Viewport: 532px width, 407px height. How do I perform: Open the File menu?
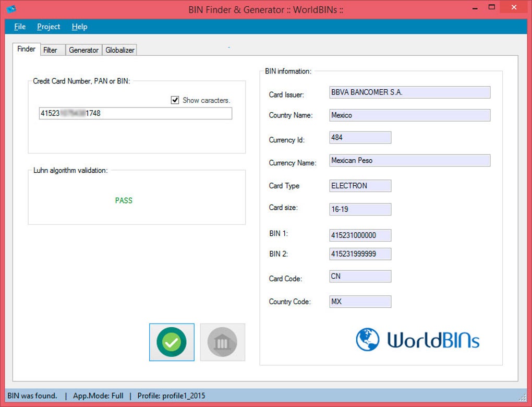[20, 27]
